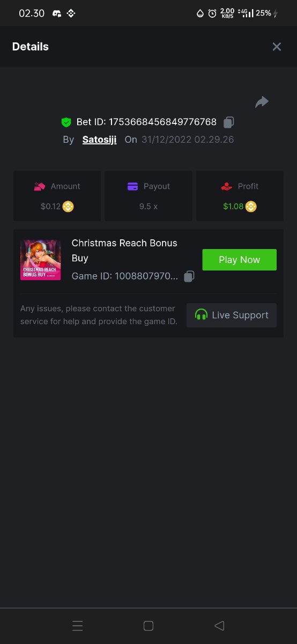Close the Details panel

277,47
